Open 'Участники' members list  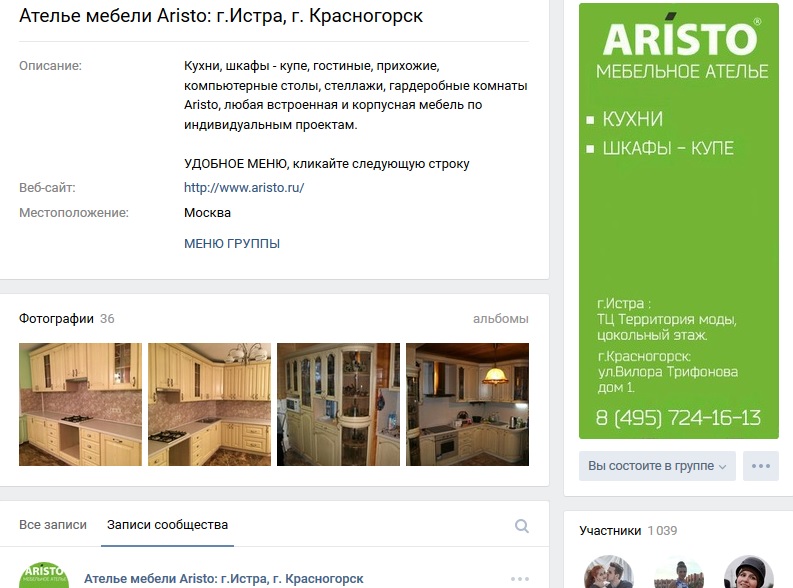(x=610, y=531)
